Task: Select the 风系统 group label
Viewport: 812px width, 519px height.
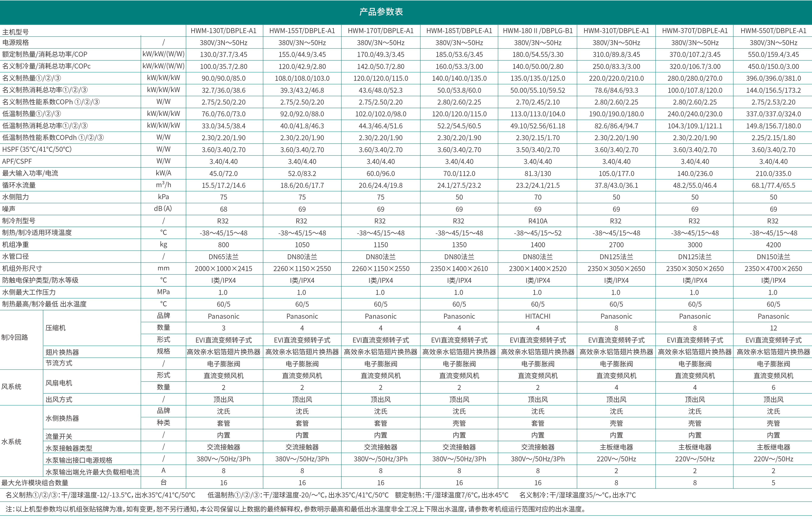Action: pyautogui.click(x=12, y=387)
